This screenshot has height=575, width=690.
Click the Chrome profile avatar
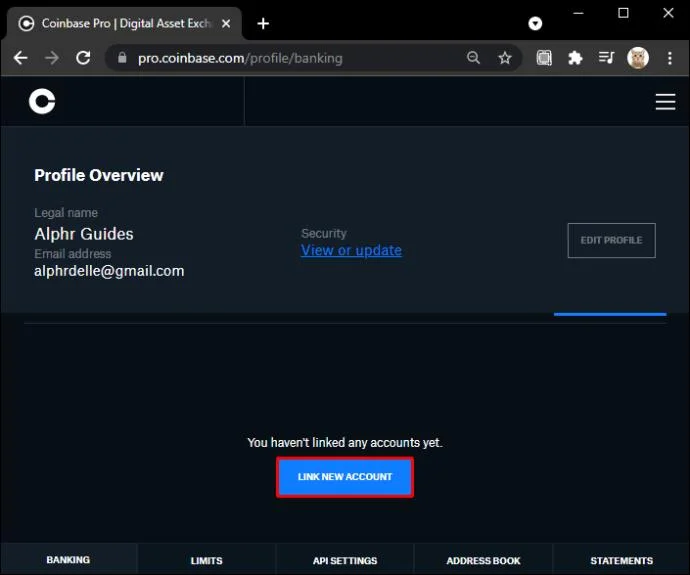(x=638, y=58)
